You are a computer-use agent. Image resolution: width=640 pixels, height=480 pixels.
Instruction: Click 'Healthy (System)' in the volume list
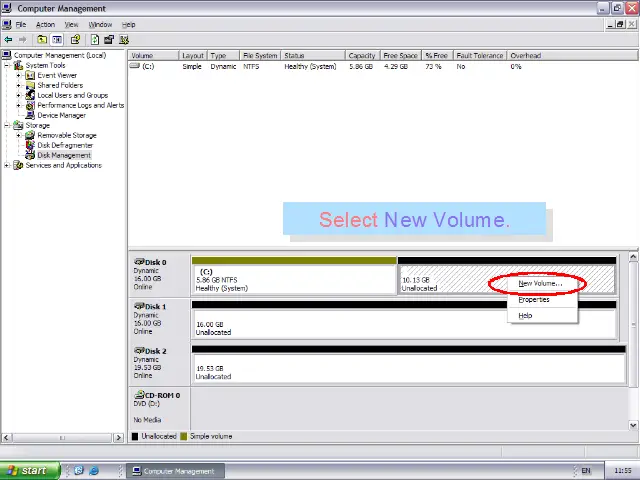pyautogui.click(x=310, y=66)
